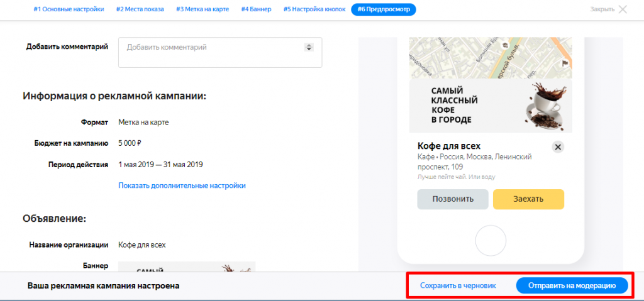Select the #5 Настройка кнопок step

click(314, 9)
